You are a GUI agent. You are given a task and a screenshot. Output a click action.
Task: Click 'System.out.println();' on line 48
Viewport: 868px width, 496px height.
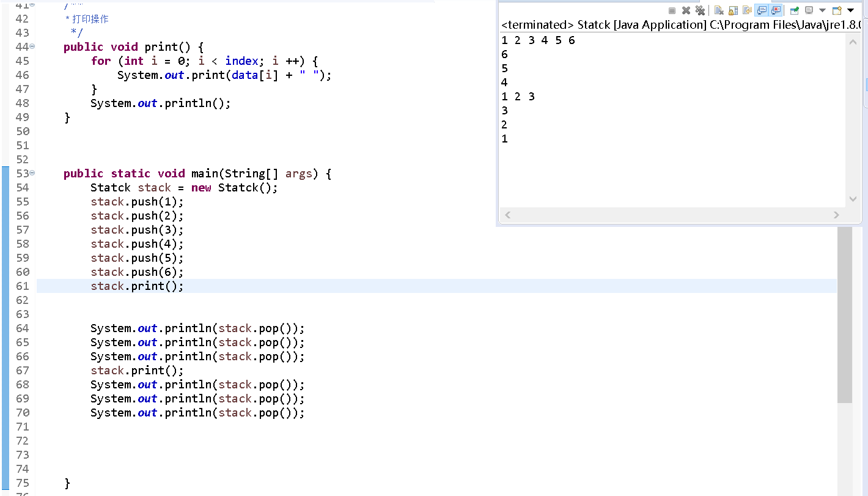(161, 103)
